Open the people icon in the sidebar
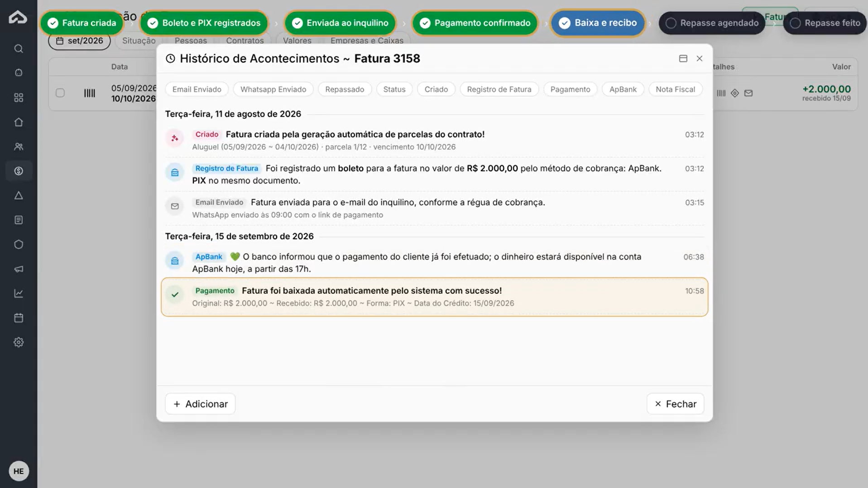The image size is (868, 488). [19, 146]
